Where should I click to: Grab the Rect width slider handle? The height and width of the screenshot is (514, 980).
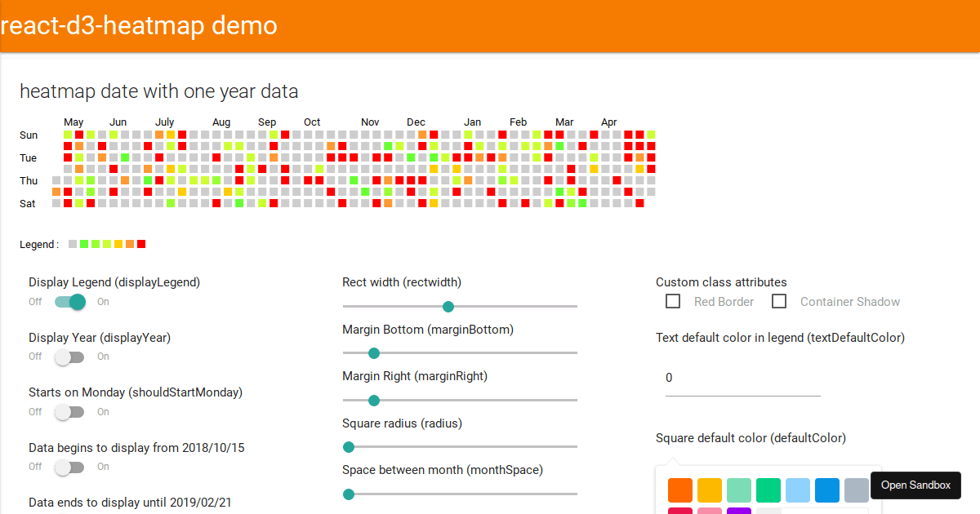[448, 306]
